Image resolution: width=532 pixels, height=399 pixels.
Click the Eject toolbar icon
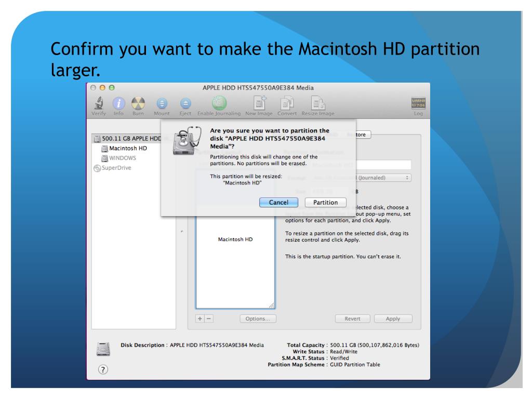coord(185,103)
